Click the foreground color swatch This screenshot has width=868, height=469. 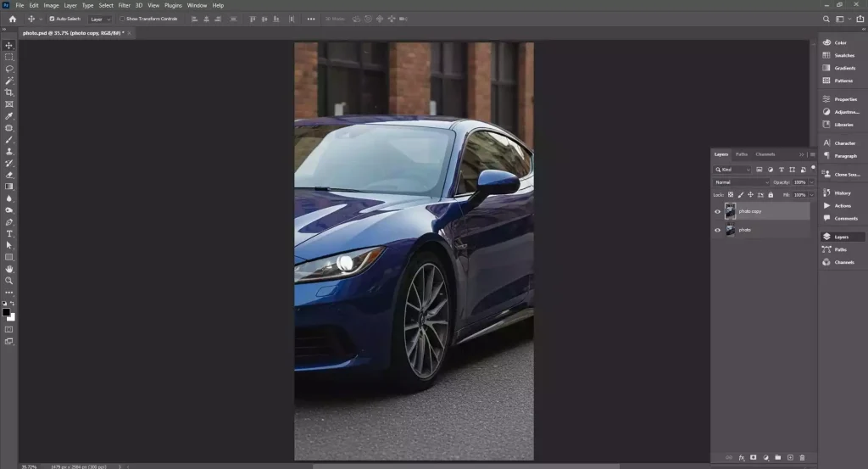6,312
